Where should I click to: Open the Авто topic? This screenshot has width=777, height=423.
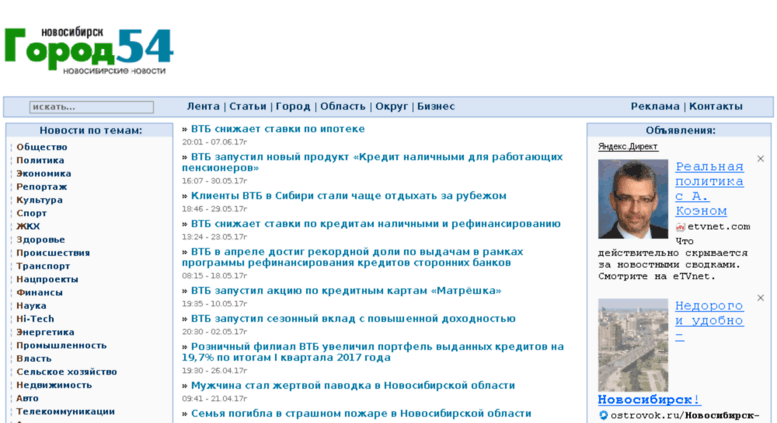pos(27,398)
